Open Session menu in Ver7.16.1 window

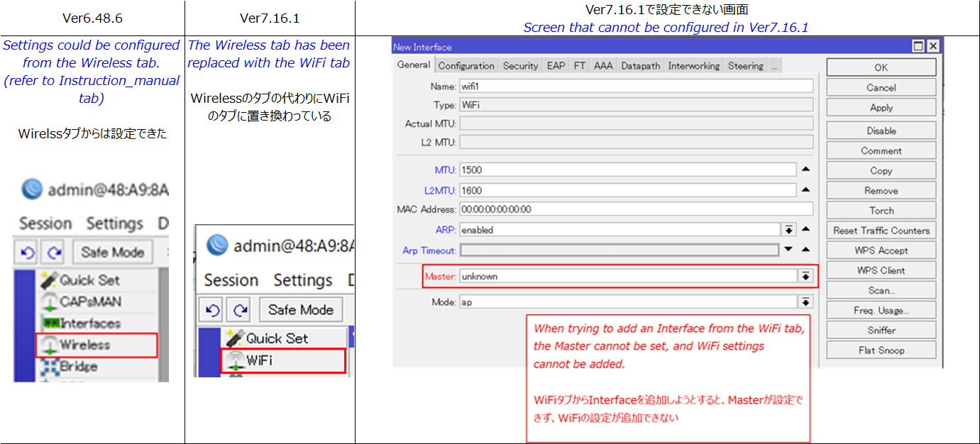coord(231,280)
